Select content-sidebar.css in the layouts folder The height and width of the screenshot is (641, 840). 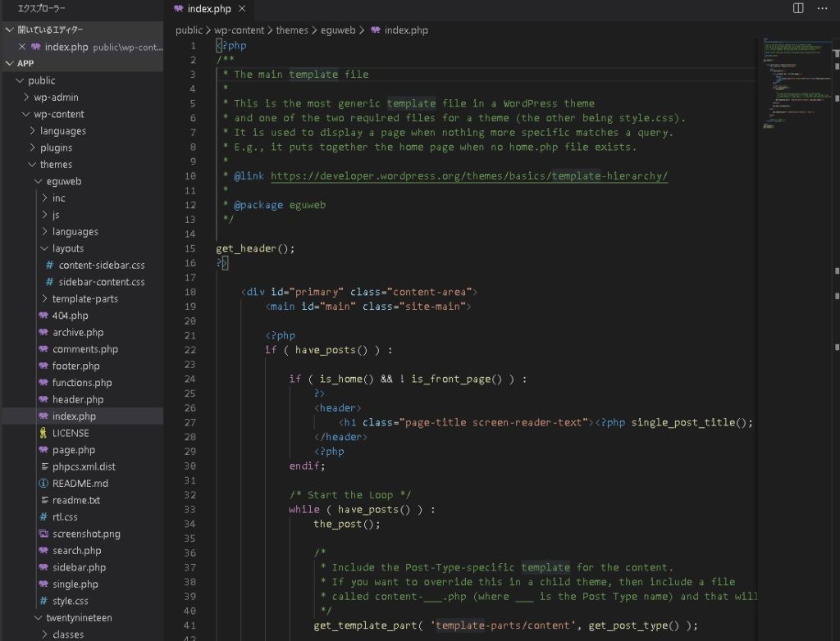tap(101, 266)
